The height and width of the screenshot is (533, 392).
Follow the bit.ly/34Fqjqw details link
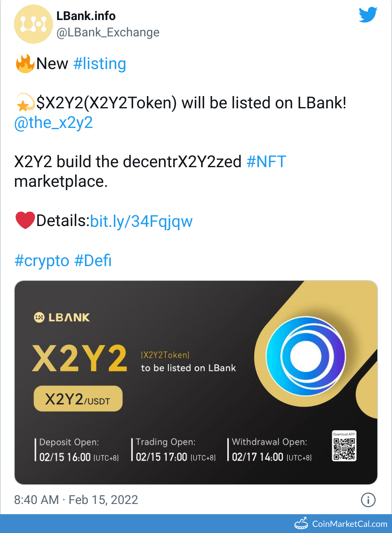tap(141, 221)
